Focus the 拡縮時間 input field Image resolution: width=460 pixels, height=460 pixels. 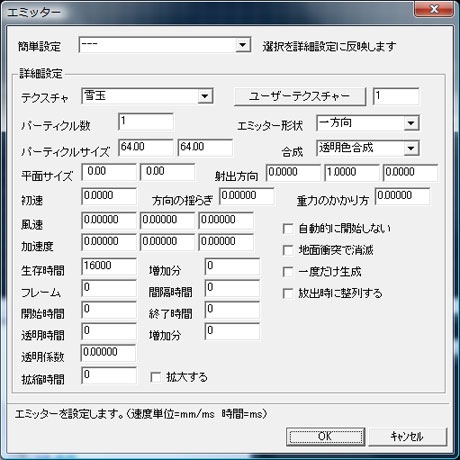point(109,376)
